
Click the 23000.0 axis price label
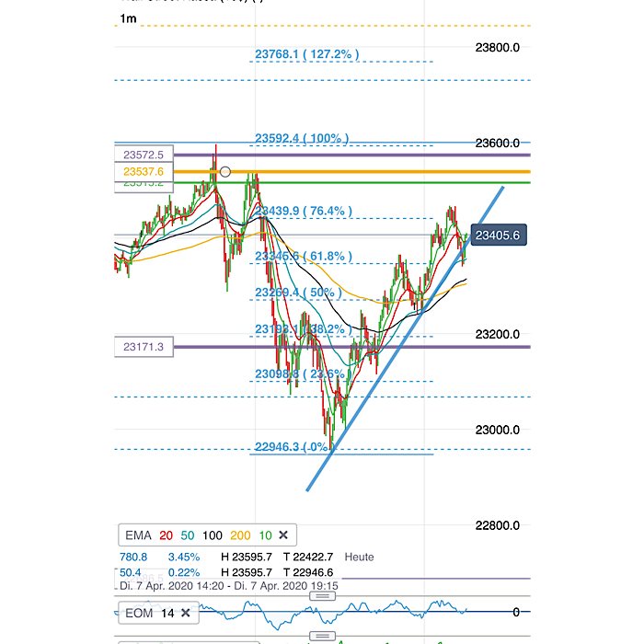pyautogui.click(x=498, y=430)
